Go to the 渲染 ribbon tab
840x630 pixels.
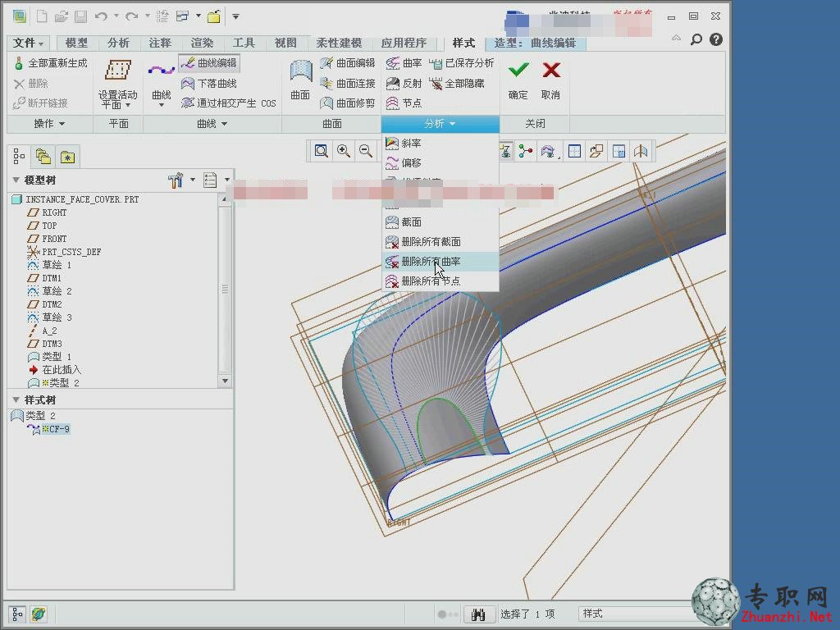point(202,43)
